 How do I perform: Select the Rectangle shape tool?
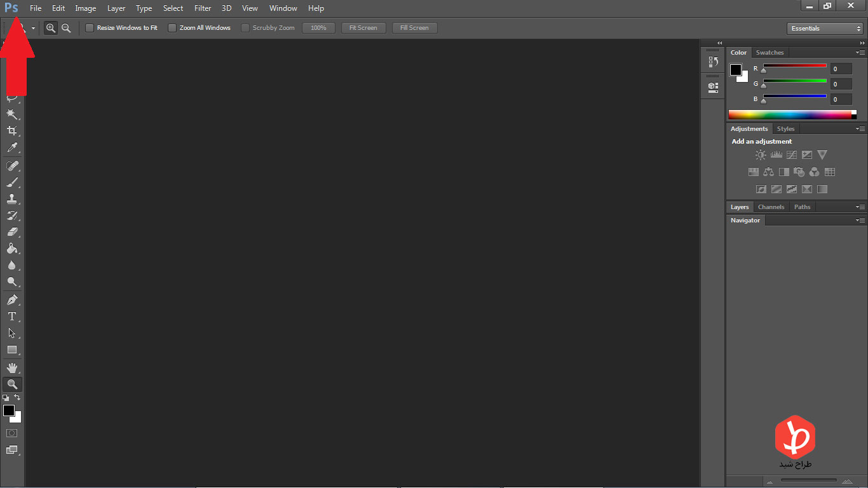11,349
